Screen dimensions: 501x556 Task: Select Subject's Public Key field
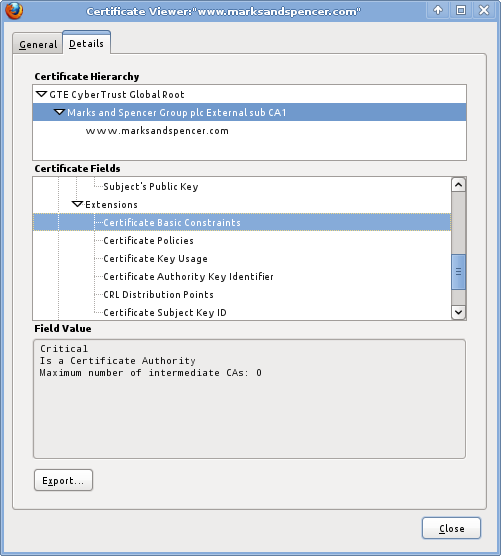coord(242,187)
